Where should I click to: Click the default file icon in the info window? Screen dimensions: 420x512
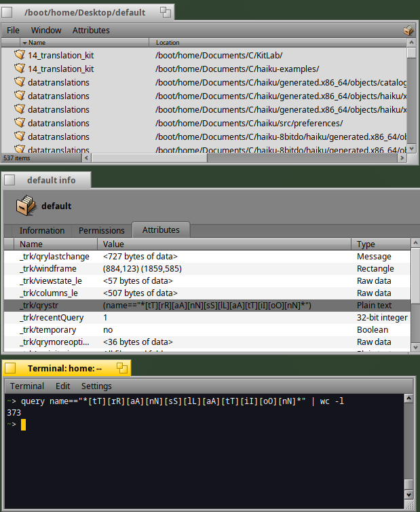(x=26, y=205)
